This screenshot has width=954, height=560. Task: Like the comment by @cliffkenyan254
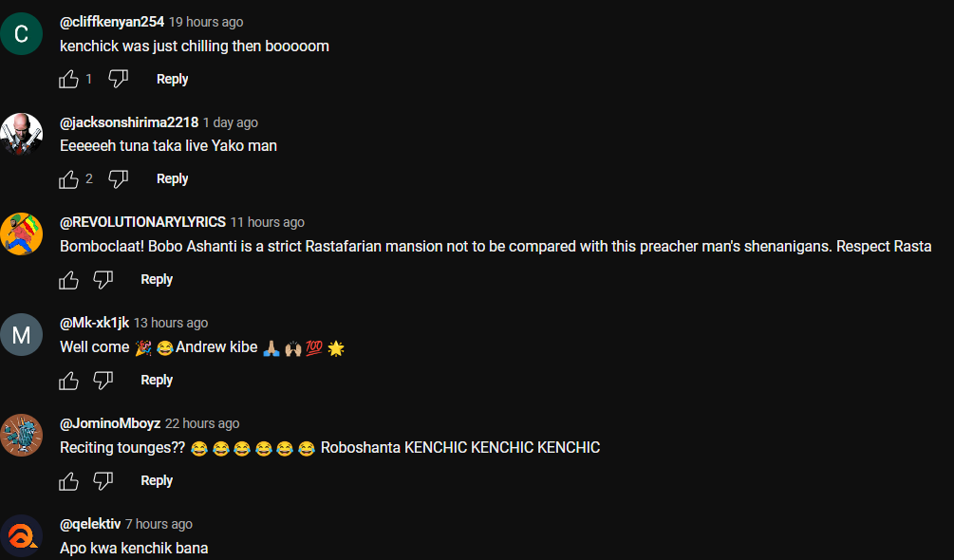(68, 79)
